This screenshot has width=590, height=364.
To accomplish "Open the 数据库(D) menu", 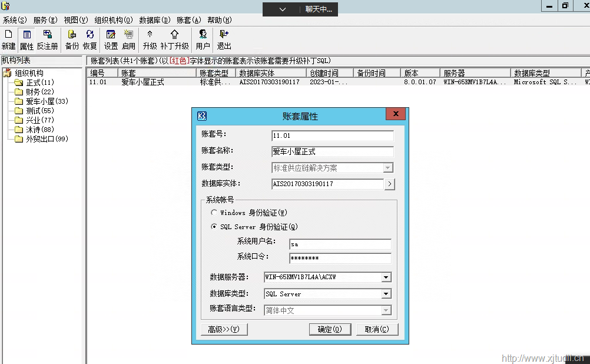I will pyautogui.click(x=154, y=20).
